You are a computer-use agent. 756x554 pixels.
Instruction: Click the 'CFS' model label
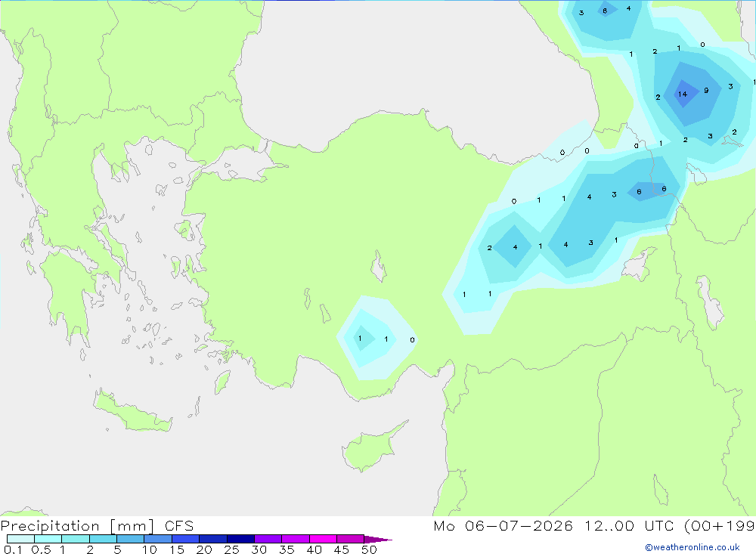[x=179, y=526]
